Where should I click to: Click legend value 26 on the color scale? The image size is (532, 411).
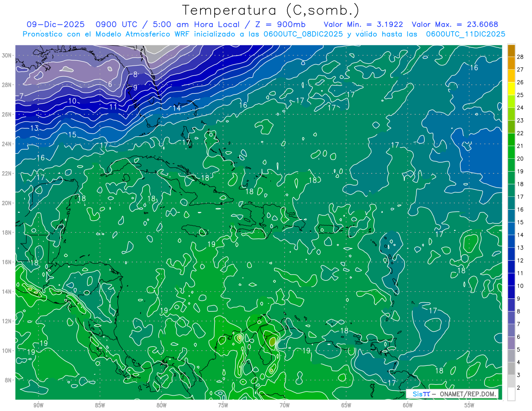[x=520, y=82]
